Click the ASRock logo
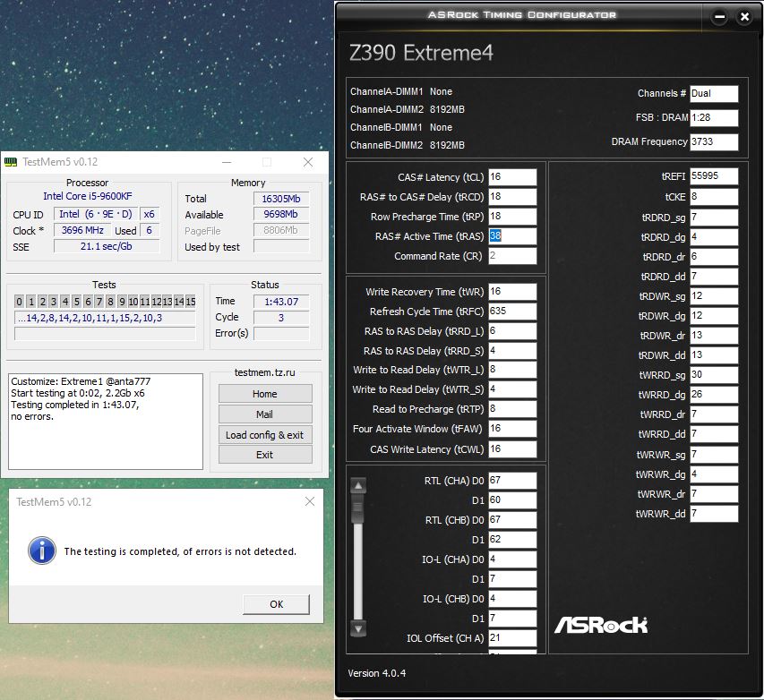 (601, 625)
